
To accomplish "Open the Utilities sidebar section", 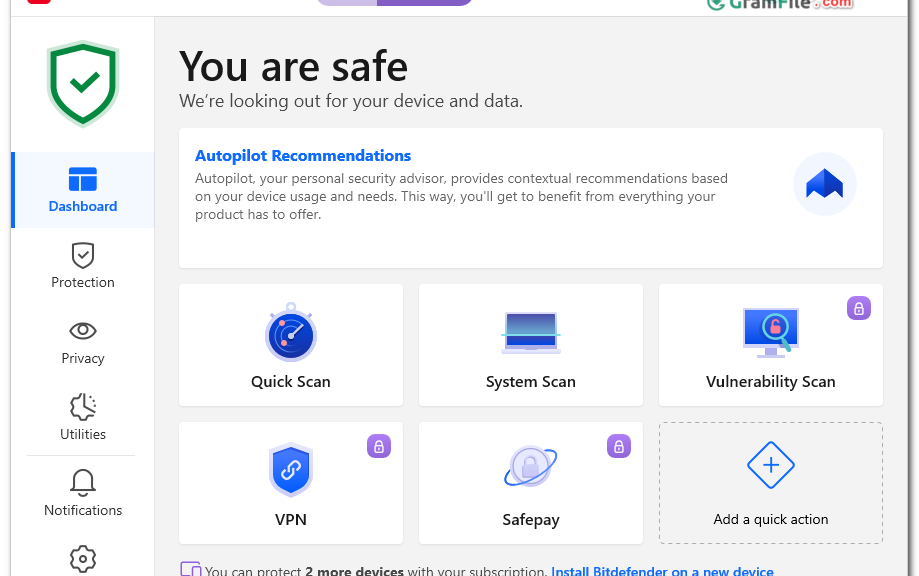I will (x=83, y=417).
